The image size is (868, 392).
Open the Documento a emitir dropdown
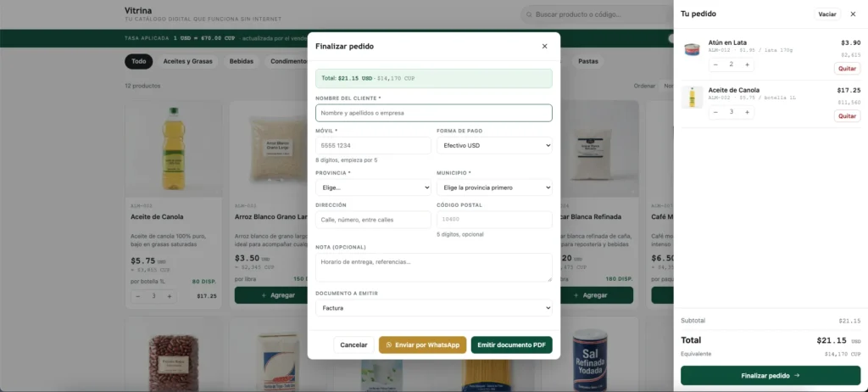pyautogui.click(x=434, y=308)
